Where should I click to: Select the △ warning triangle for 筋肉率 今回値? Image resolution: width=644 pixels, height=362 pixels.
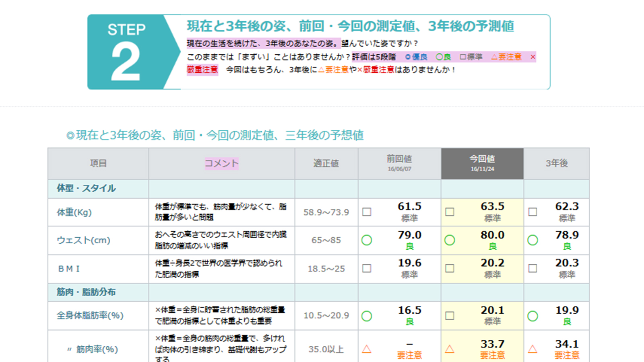click(x=450, y=349)
